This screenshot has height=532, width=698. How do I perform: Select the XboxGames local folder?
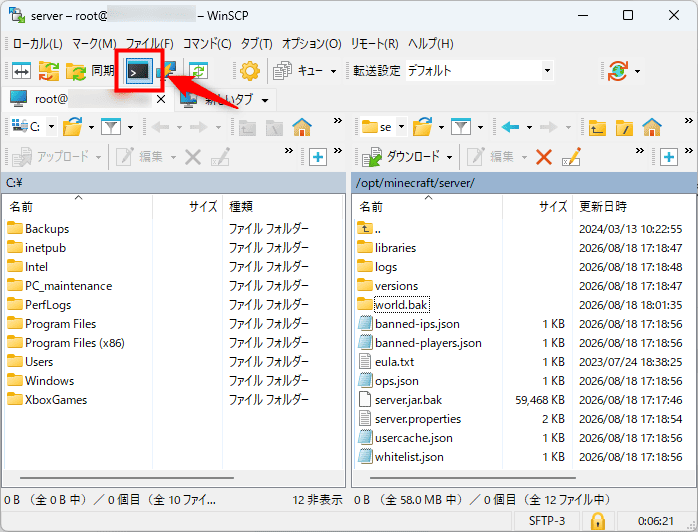click(48, 399)
